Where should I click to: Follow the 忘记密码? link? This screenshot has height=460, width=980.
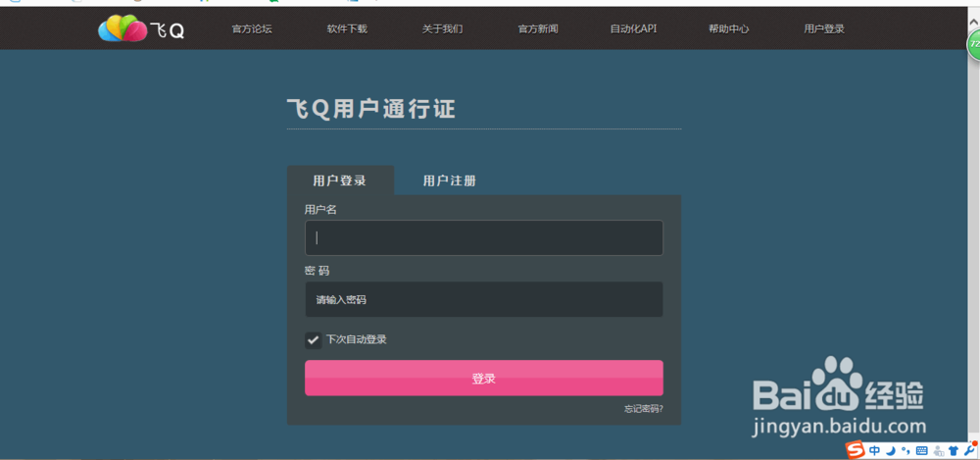(x=644, y=409)
